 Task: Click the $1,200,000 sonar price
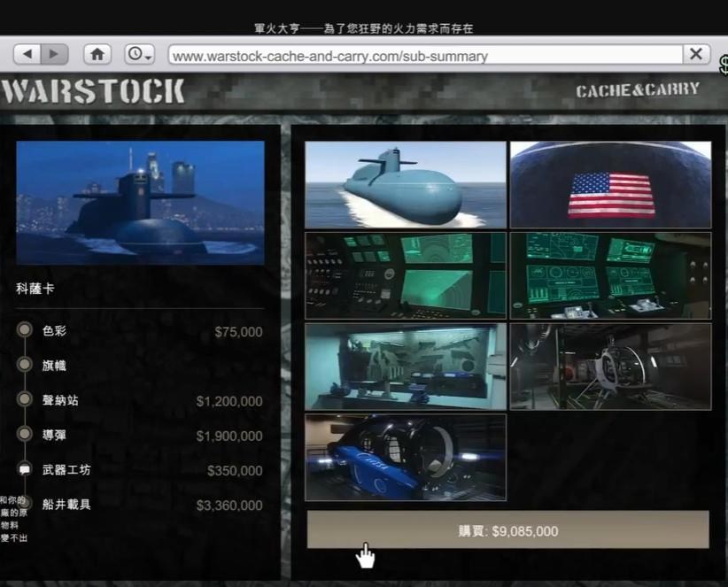click(x=229, y=401)
